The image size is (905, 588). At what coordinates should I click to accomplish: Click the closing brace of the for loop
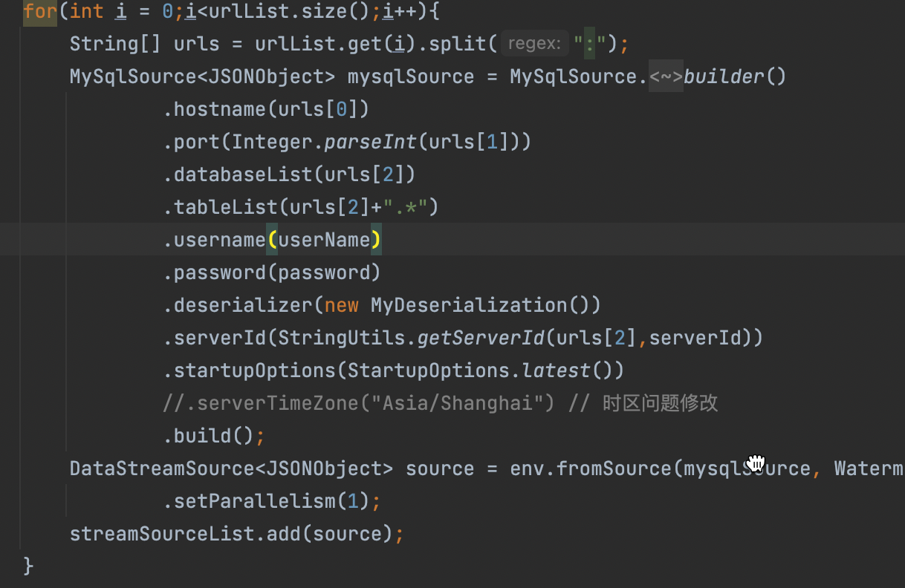pyautogui.click(x=28, y=566)
